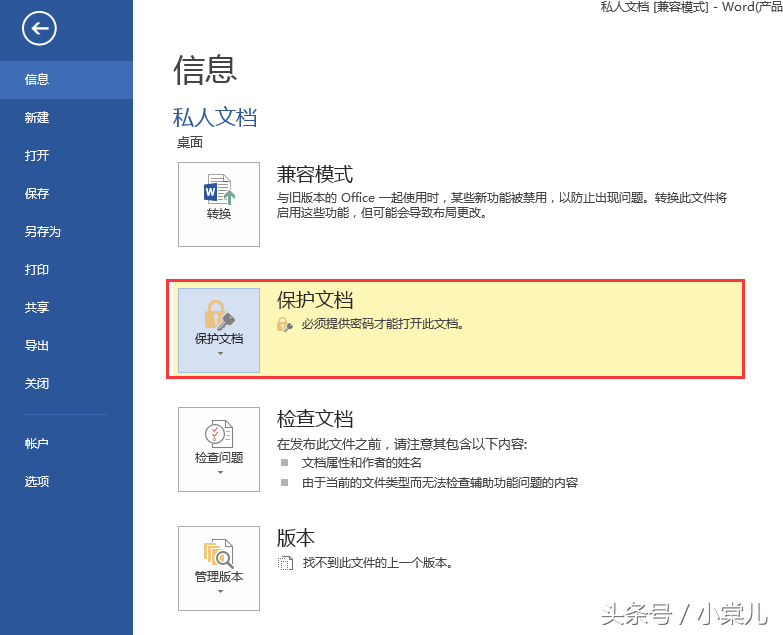Click text 由于当前的文件类型而无法检查辅助功能问题的内容
Screen dimensions: 783x635
440,483
